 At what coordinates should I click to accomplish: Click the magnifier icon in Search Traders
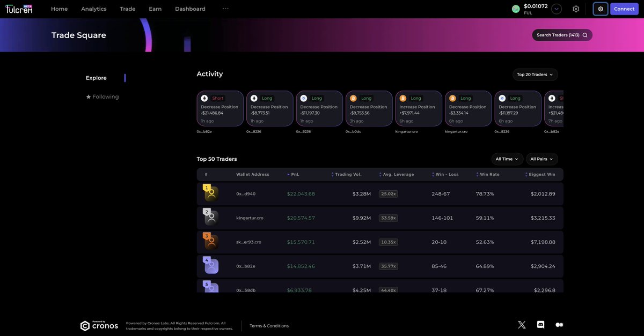(585, 35)
